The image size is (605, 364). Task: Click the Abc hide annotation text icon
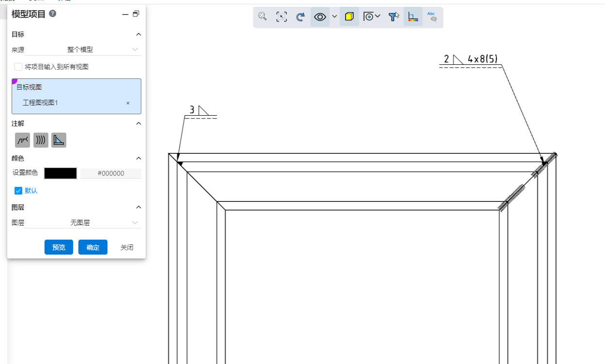432,16
